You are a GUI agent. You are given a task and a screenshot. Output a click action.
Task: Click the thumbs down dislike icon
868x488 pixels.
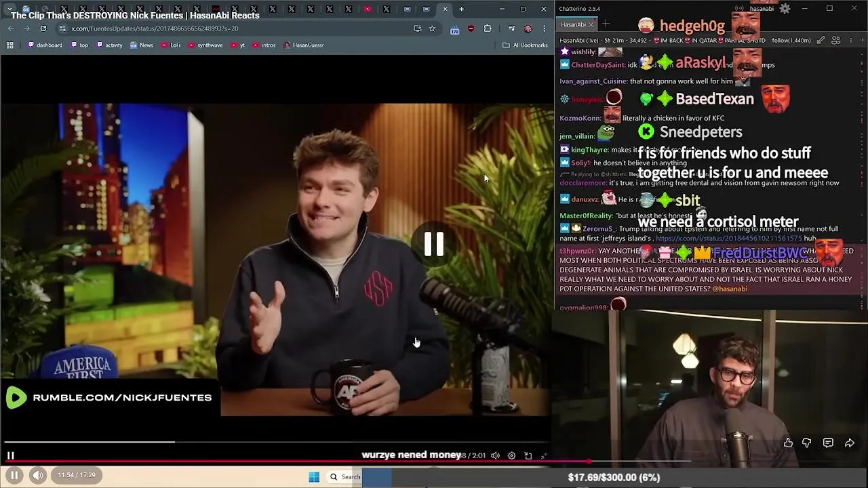(x=806, y=443)
